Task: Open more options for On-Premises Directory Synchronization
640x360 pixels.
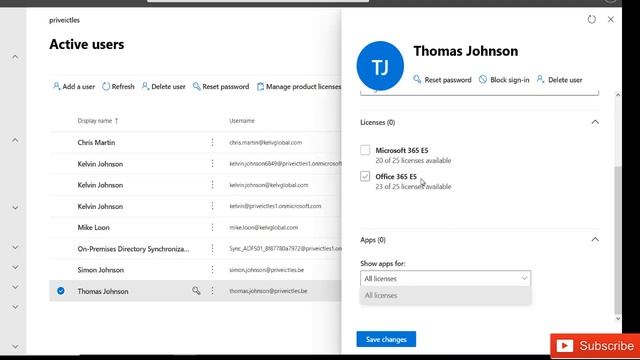Action: [x=212, y=249]
